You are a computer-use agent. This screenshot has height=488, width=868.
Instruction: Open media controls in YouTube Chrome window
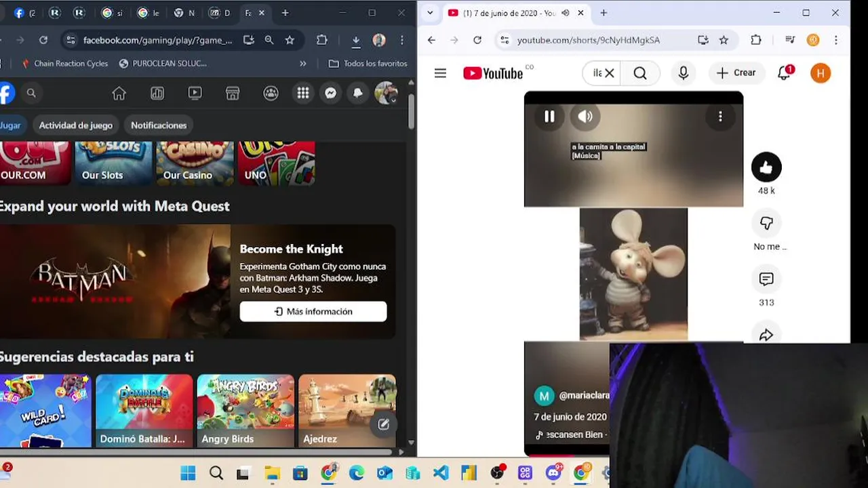click(789, 40)
